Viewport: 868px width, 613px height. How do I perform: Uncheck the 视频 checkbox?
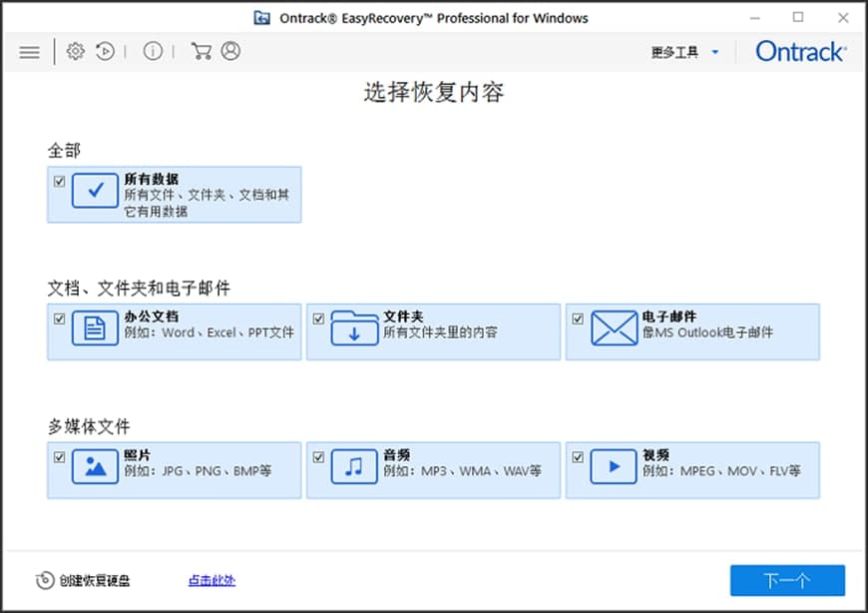578,456
